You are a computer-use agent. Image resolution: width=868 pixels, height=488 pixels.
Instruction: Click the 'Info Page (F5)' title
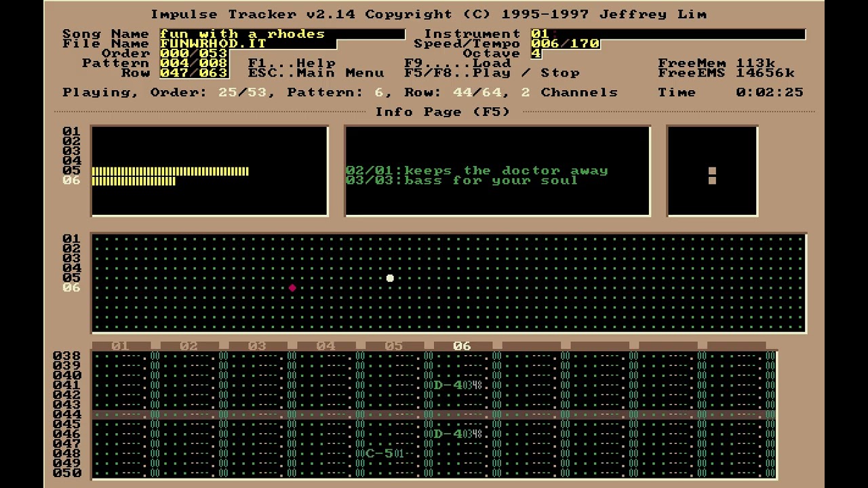[x=443, y=112]
